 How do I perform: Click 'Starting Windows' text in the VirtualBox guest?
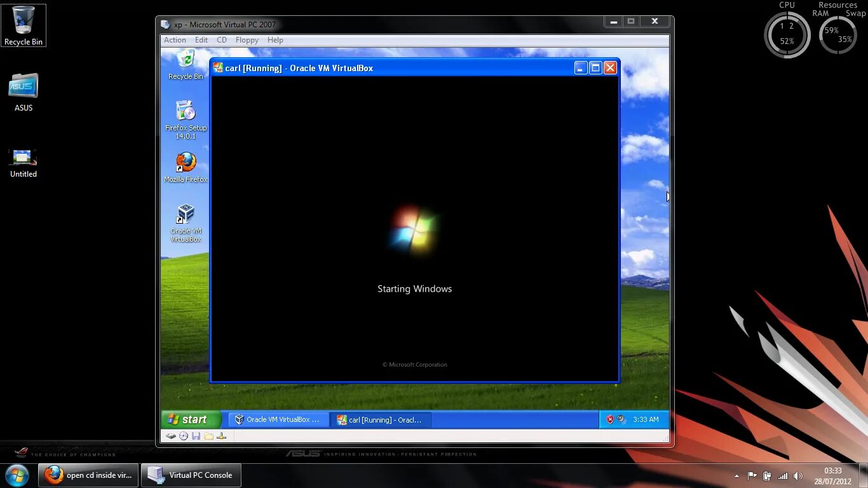(x=414, y=288)
